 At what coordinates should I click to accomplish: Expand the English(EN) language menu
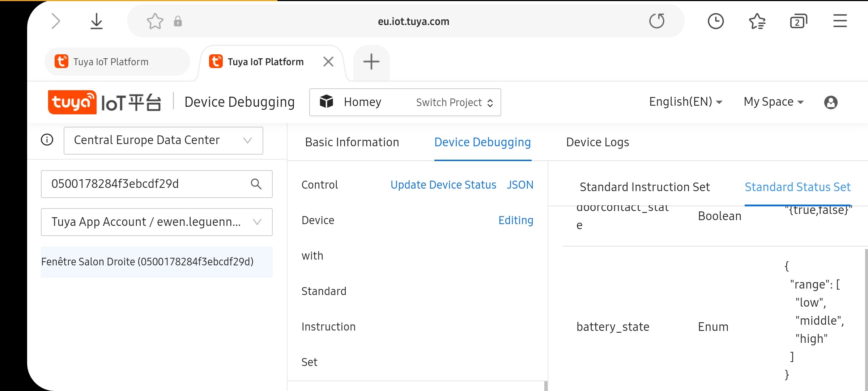tap(685, 102)
